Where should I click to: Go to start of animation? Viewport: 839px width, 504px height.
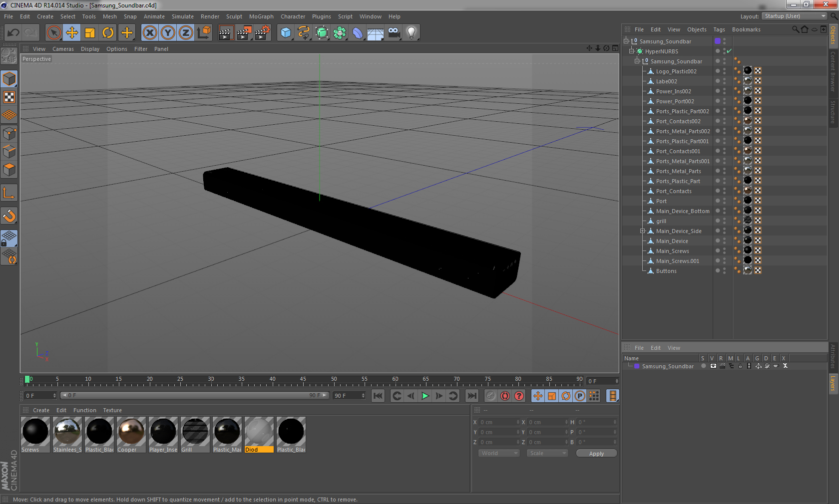(378, 396)
